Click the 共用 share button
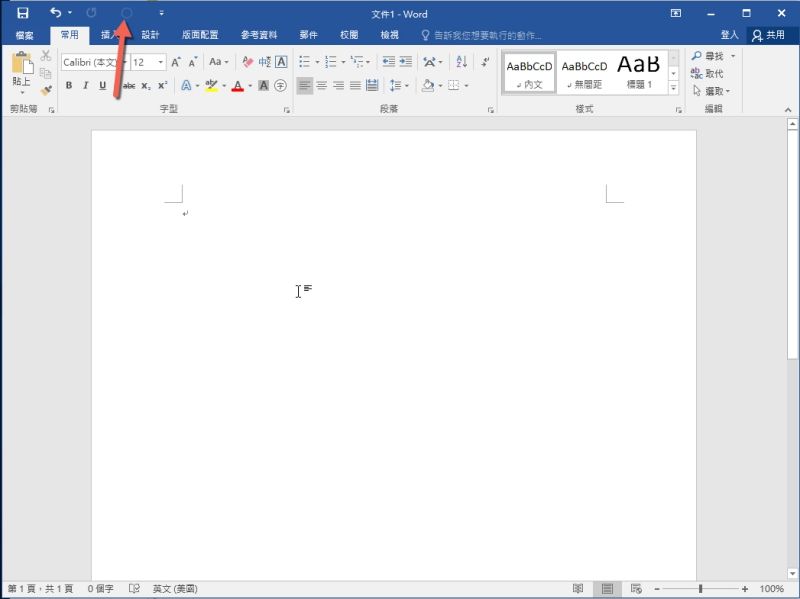 click(769, 35)
